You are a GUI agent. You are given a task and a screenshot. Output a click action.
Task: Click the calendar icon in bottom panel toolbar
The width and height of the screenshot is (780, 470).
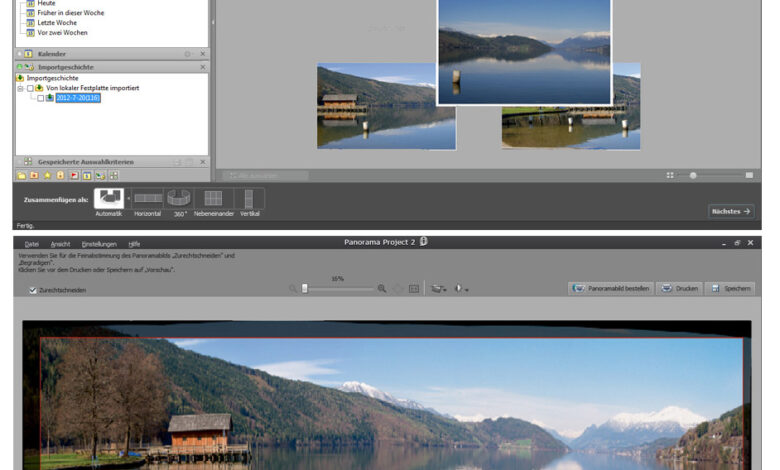(87, 176)
